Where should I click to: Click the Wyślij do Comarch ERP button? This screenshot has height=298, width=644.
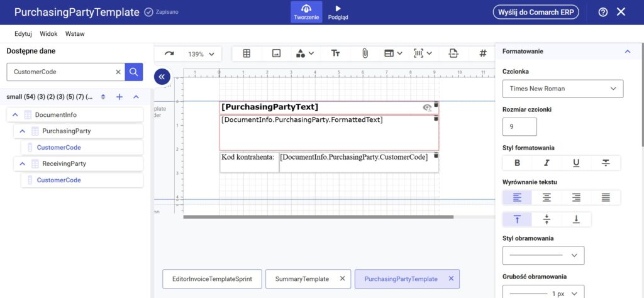536,13
